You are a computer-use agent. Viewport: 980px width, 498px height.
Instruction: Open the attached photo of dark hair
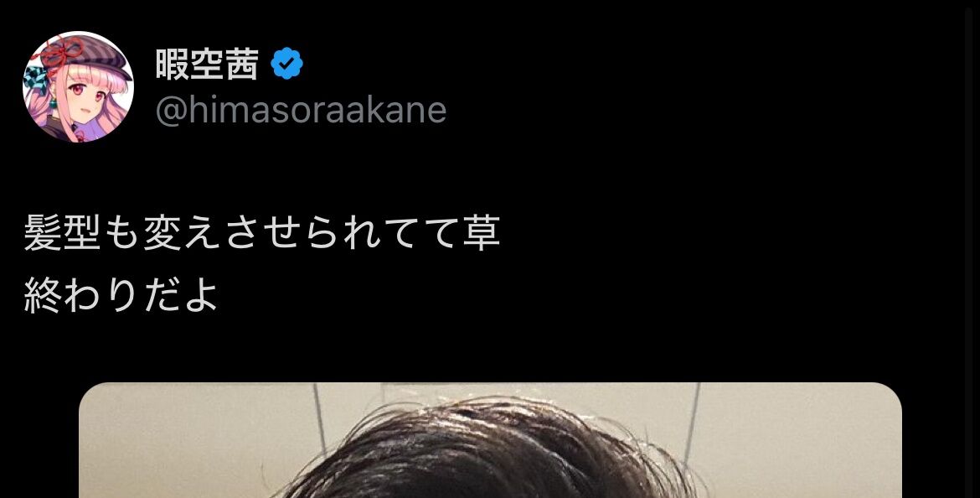click(x=490, y=440)
